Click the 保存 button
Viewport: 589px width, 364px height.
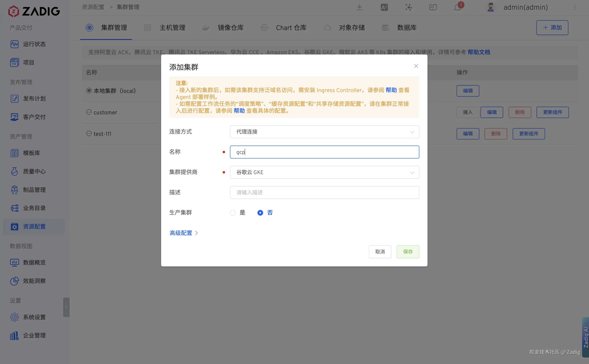[408, 252]
